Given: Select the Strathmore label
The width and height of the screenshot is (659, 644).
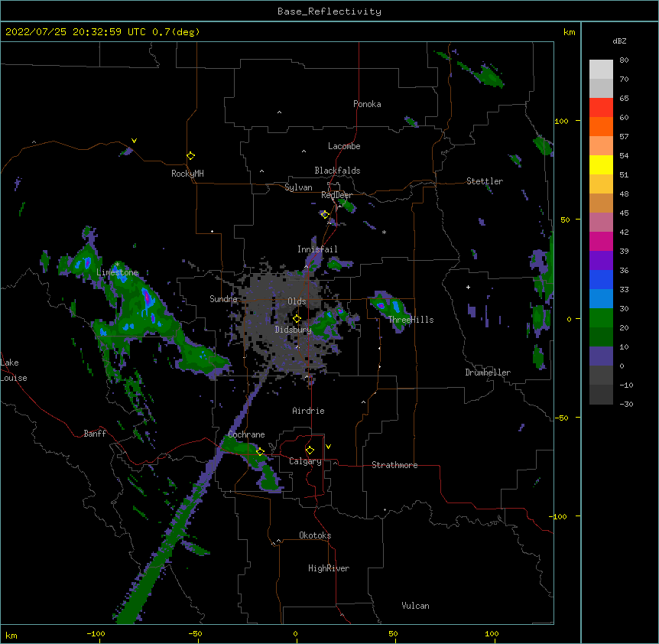Looking at the screenshot, I should (x=394, y=465).
